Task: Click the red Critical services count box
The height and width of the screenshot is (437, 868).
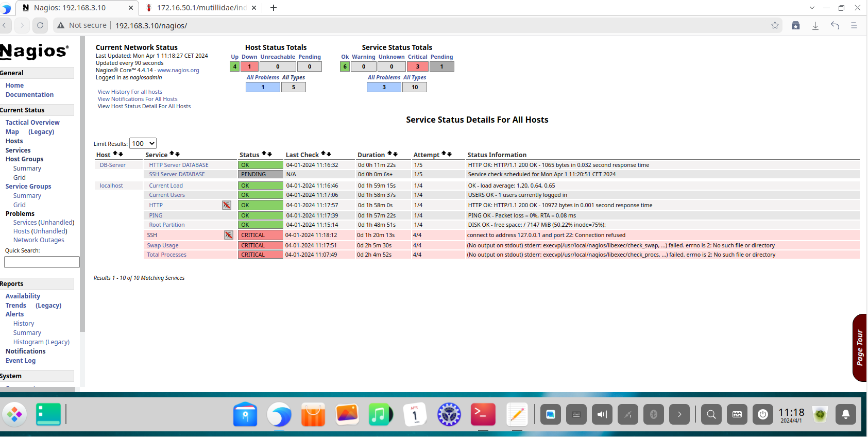Action: (417, 66)
